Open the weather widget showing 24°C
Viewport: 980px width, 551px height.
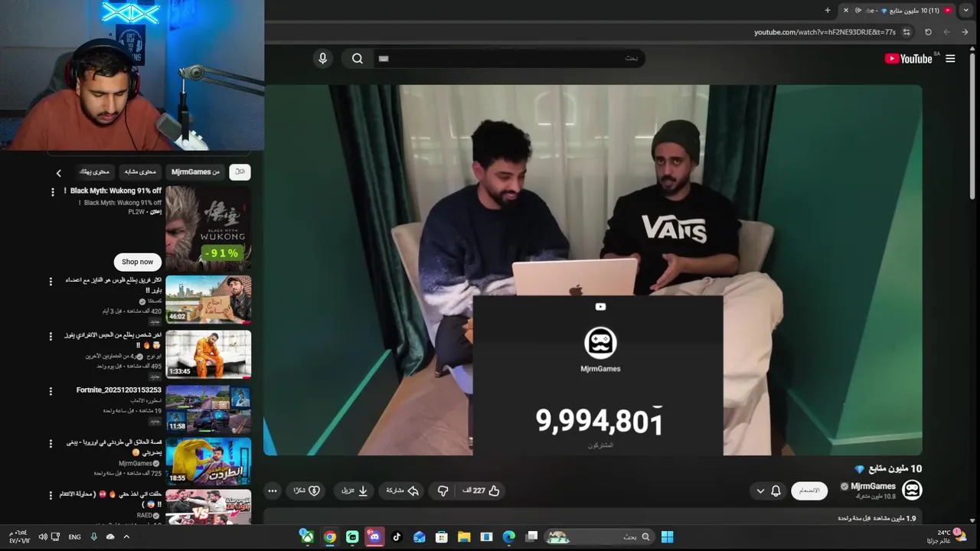coord(946,536)
